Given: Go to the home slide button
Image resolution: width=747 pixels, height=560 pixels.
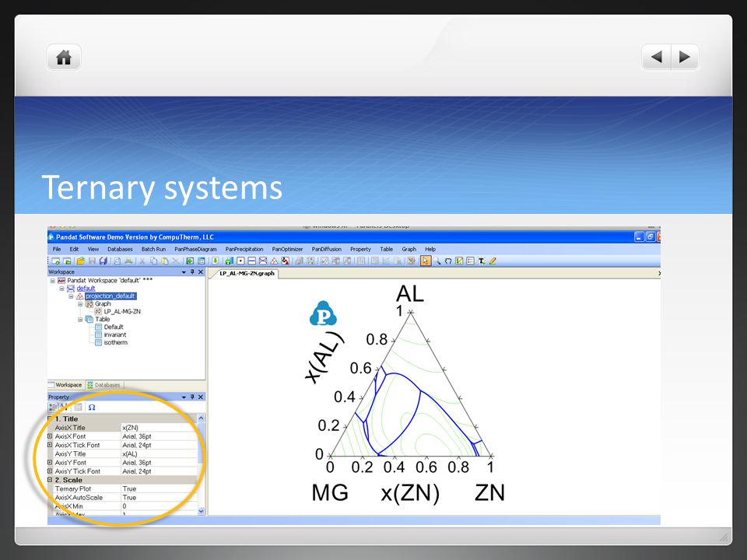Looking at the screenshot, I should 64,58.
